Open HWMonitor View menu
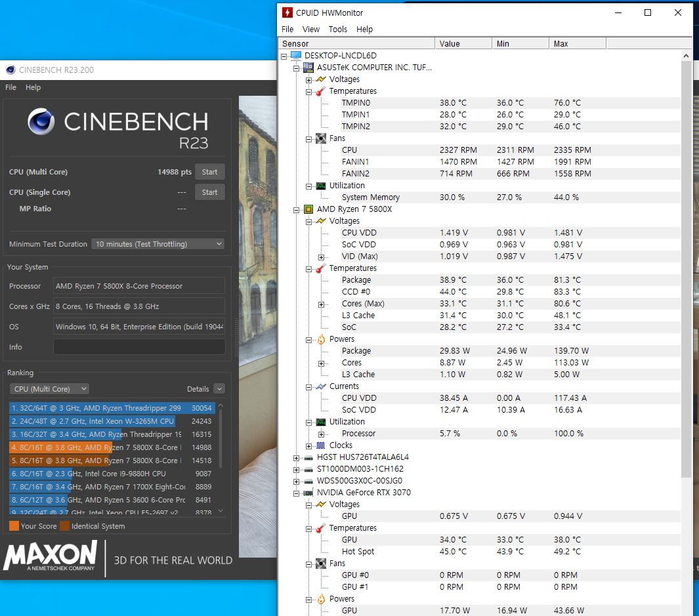 tap(310, 29)
